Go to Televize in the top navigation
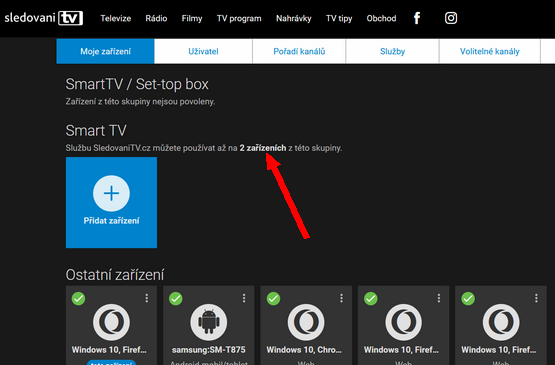This screenshot has width=555, height=365. 116,18
